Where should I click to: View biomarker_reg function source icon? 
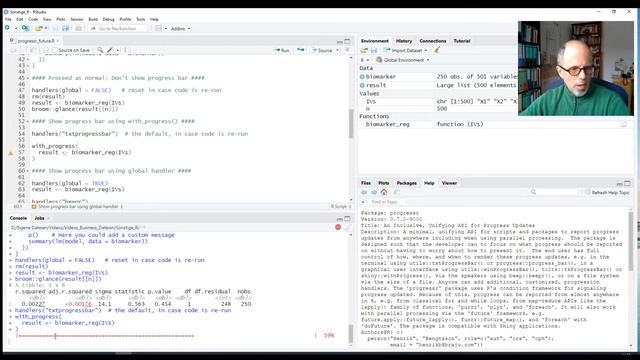623,124
